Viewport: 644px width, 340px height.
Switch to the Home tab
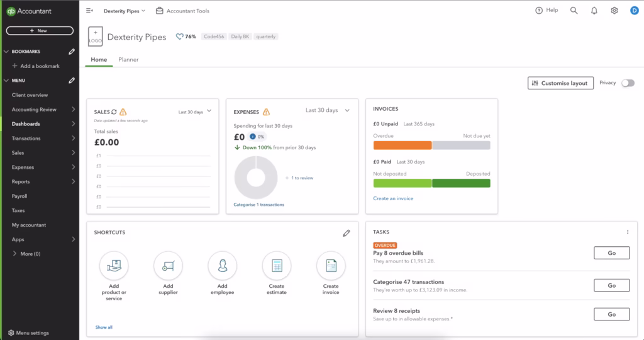[x=99, y=60]
